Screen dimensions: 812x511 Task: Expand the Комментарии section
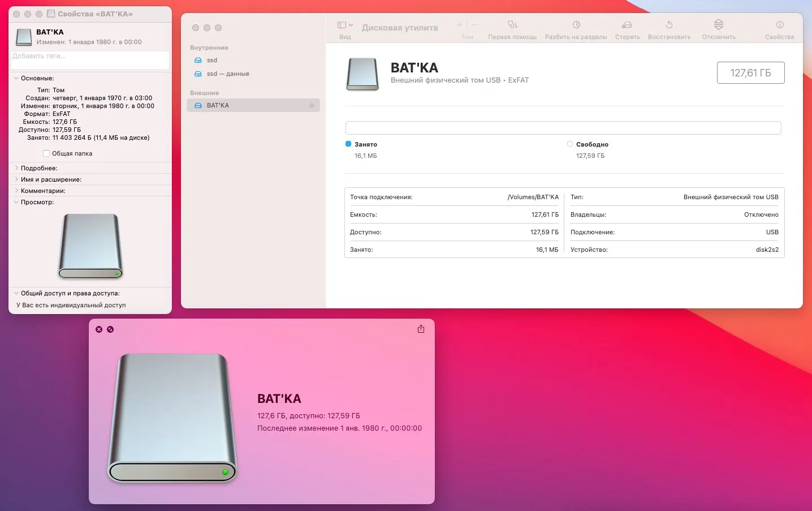[16, 191]
